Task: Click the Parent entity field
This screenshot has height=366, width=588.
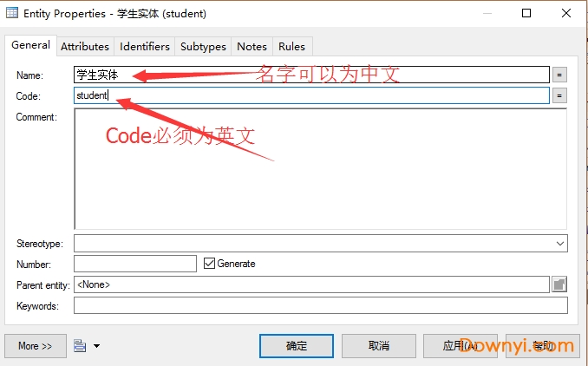Action: [x=311, y=284]
